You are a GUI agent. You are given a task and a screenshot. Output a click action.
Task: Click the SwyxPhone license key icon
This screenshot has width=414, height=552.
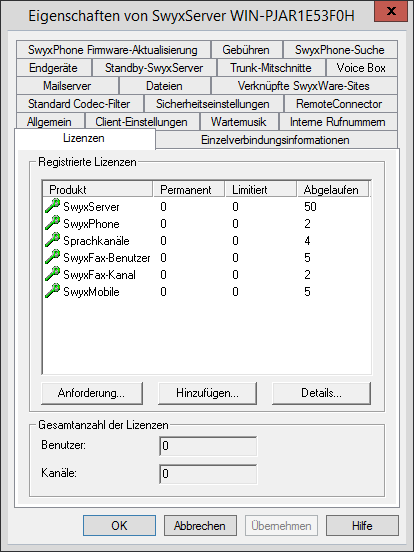click(x=53, y=223)
